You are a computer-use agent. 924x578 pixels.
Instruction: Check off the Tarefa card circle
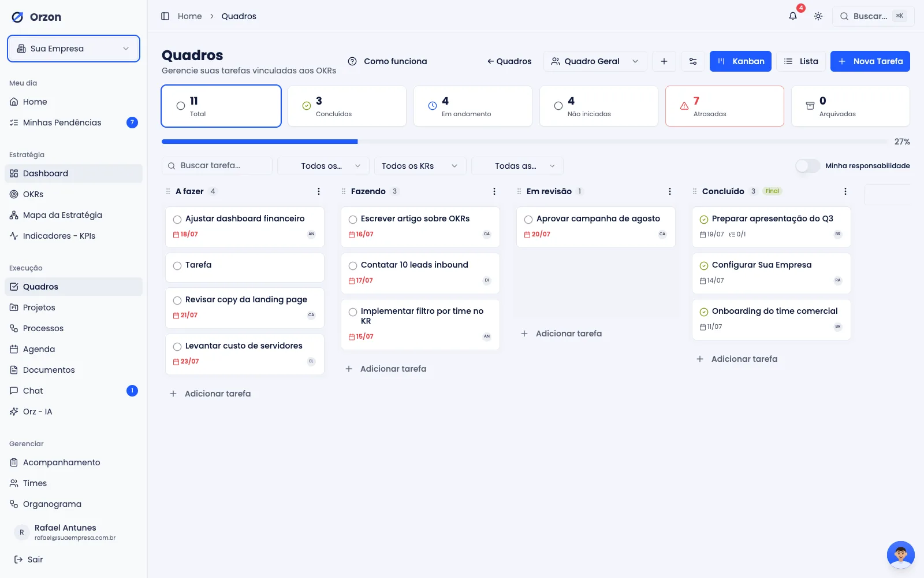point(177,265)
